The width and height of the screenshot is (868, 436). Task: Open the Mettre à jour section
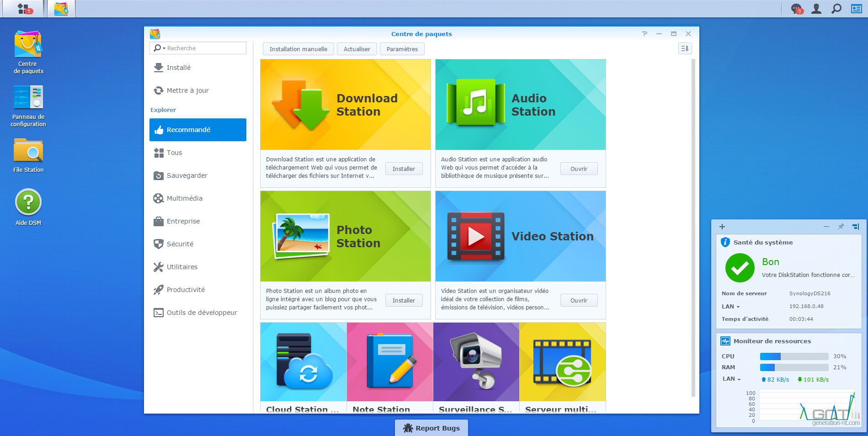click(198, 90)
